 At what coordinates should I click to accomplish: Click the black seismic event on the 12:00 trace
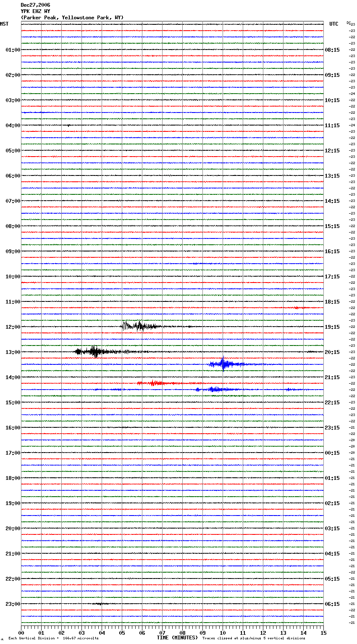click(x=141, y=326)
